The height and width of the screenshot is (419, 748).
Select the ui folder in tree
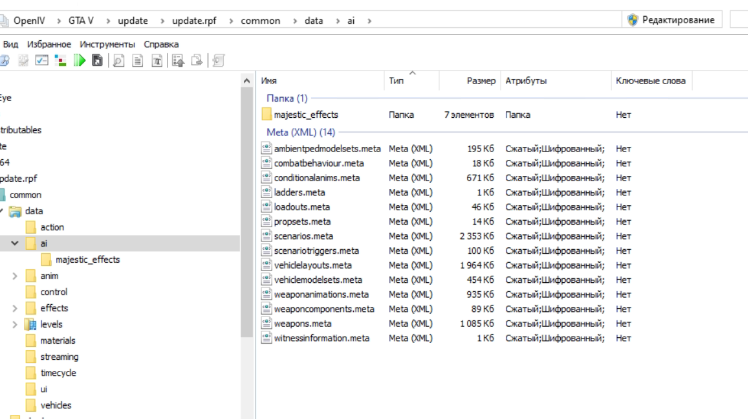(x=44, y=389)
